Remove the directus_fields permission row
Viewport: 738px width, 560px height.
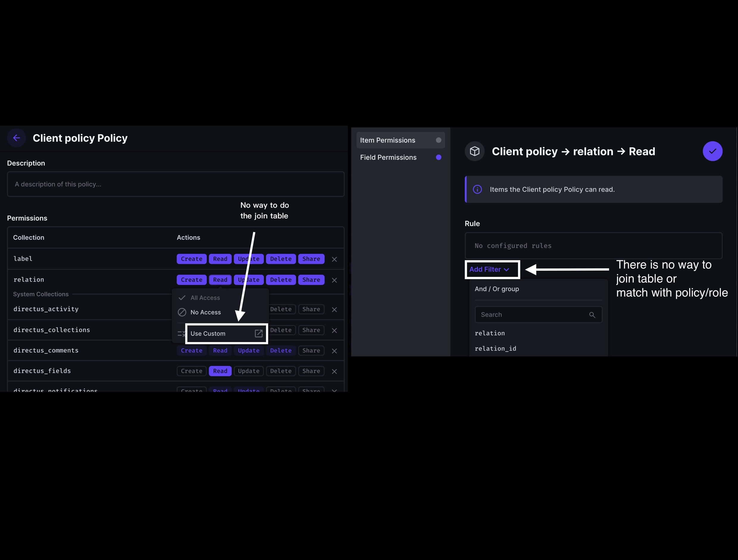334,371
